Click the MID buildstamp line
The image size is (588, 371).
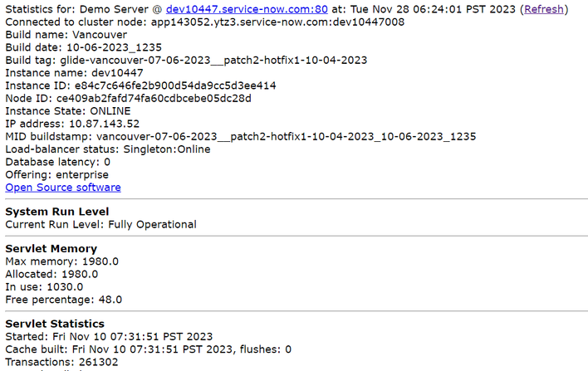tap(240, 136)
